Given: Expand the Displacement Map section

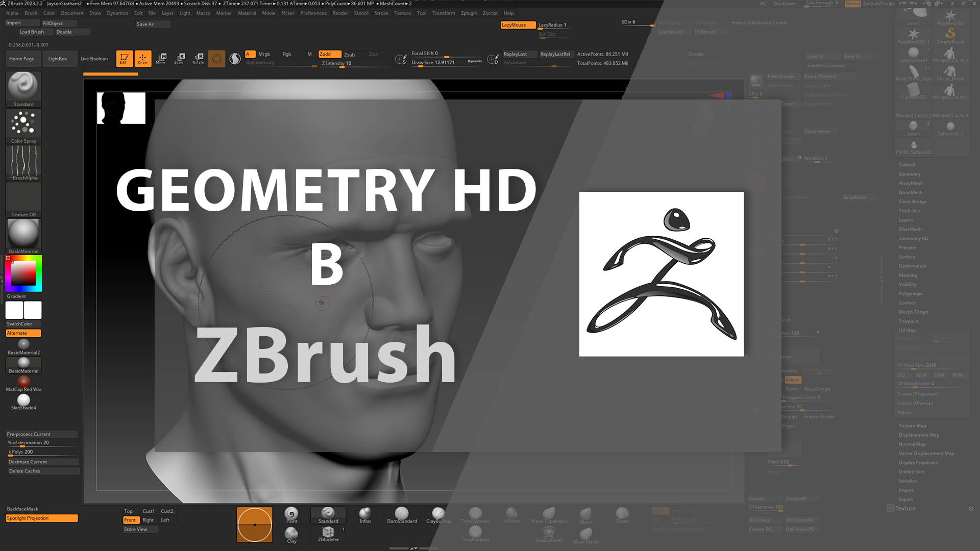Looking at the screenshot, I should coord(919,435).
